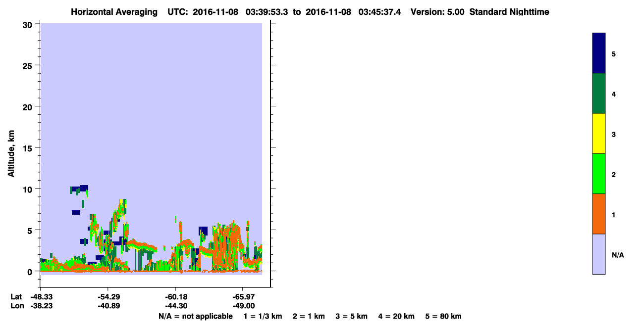Click the yellow color bar segment labeled 3

(x=599, y=134)
